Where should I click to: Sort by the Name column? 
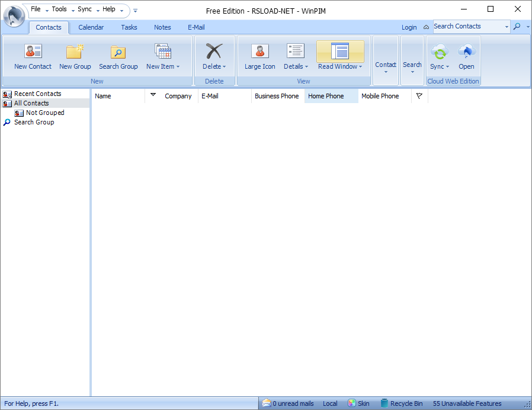pyautogui.click(x=118, y=96)
